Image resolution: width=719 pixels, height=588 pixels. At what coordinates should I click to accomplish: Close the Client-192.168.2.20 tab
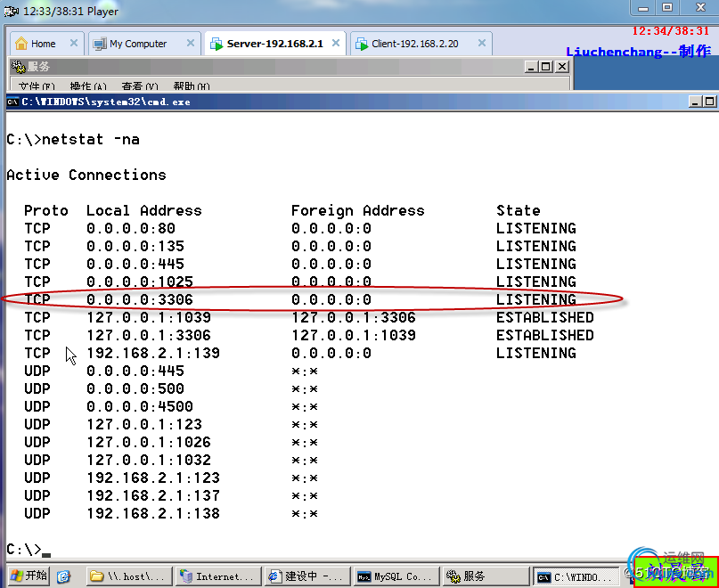(481, 43)
